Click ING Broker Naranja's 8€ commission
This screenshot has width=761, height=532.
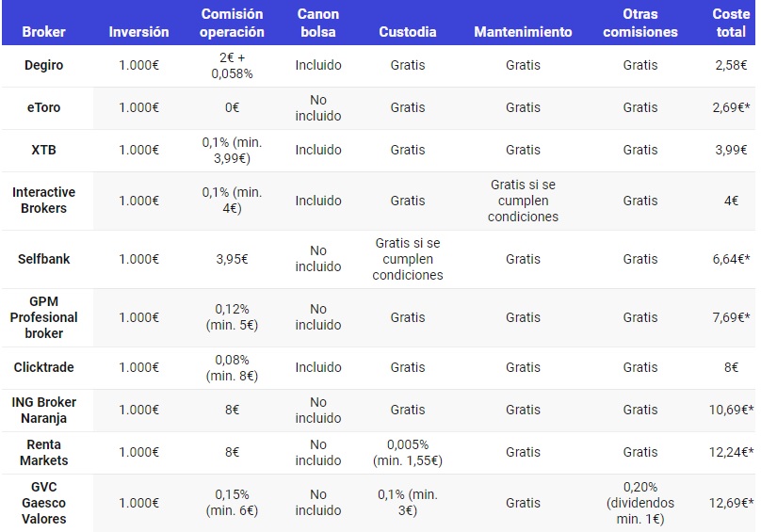[x=232, y=410]
